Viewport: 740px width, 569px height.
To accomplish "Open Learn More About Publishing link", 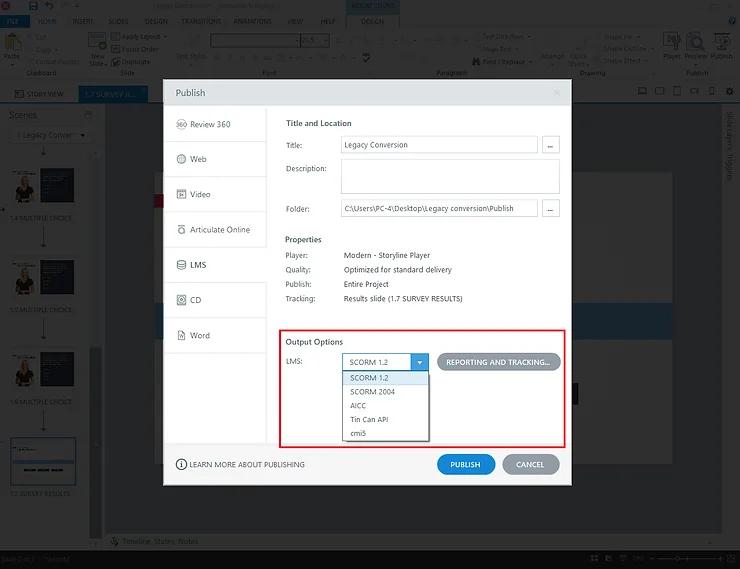I will (x=240, y=464).
